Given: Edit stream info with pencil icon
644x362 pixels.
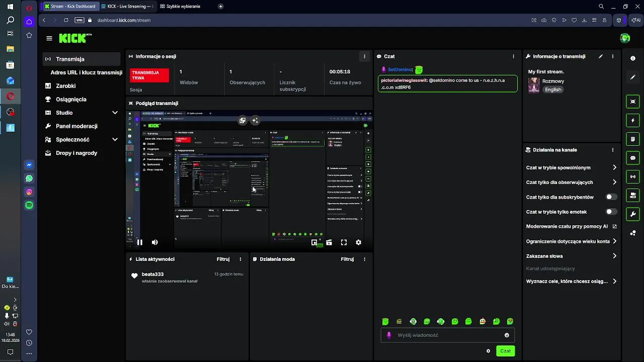Looking at the screenshot, I should (x=601, y=56).
